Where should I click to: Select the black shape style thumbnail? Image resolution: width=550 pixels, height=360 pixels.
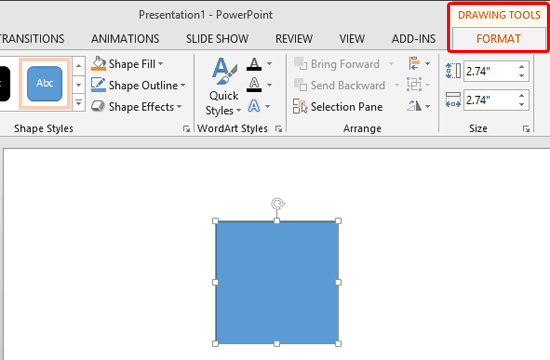[x=4, y=84]
